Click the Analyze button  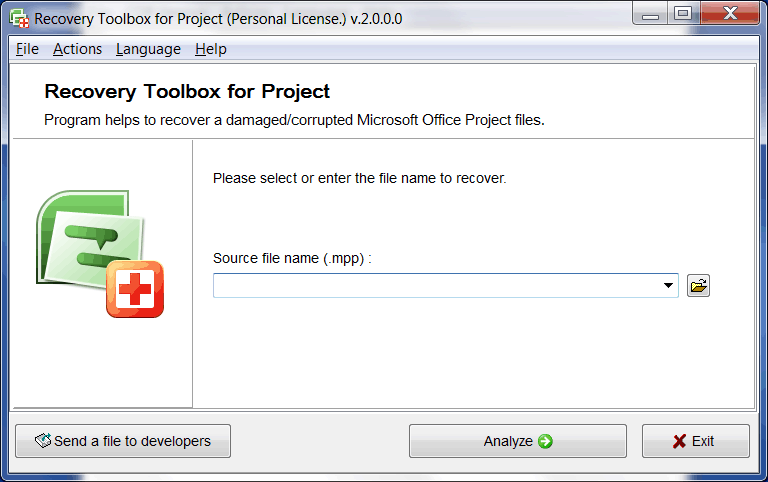tap(518, 441)
